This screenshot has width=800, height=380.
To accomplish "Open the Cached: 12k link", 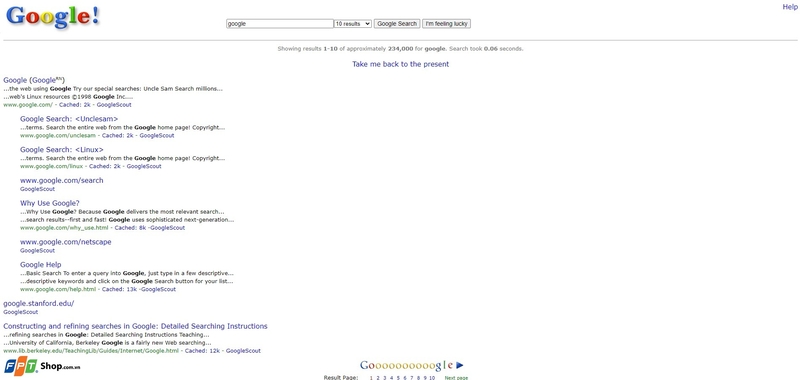I will (202, 351).
